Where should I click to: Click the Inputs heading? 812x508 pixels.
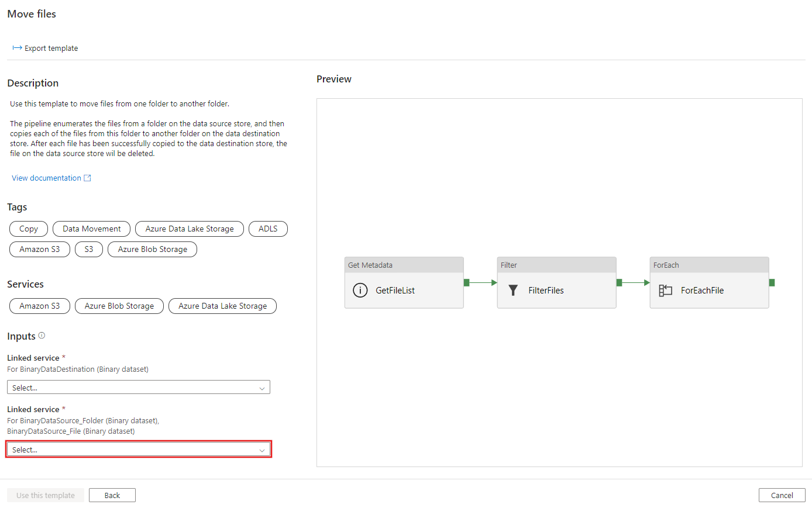(x=21, y=336)
